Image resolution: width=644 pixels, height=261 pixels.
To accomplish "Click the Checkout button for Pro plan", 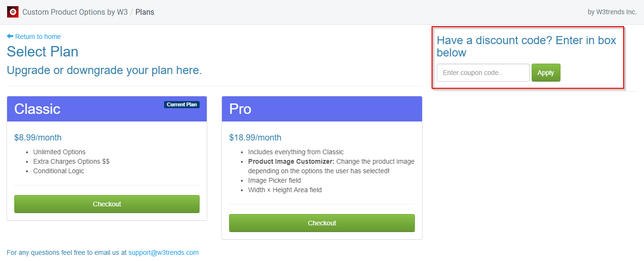I will pos(322,223).
